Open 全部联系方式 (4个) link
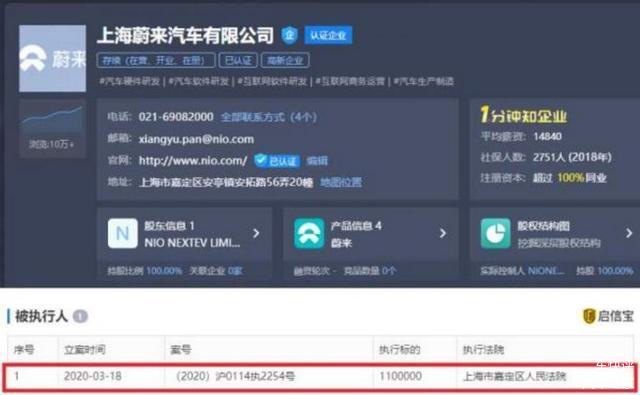The image size is (640, 395). (x=269, y=118)
